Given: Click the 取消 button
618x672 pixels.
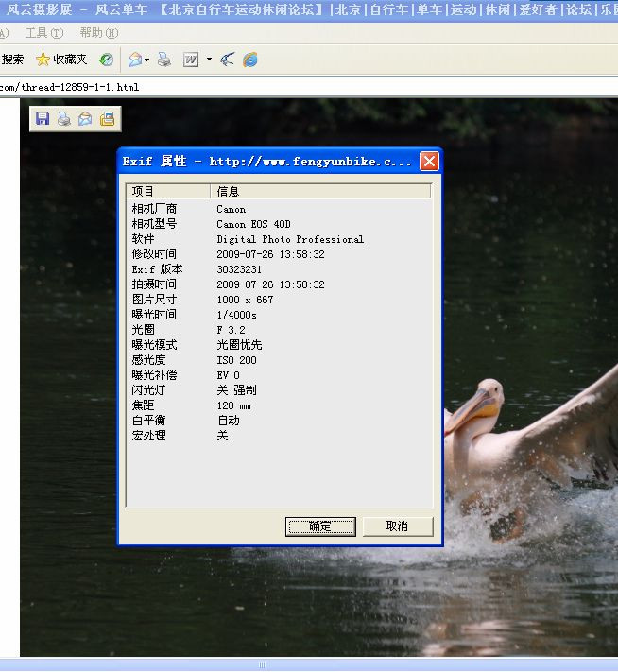Looking at the screenshot, I should 398,526.
